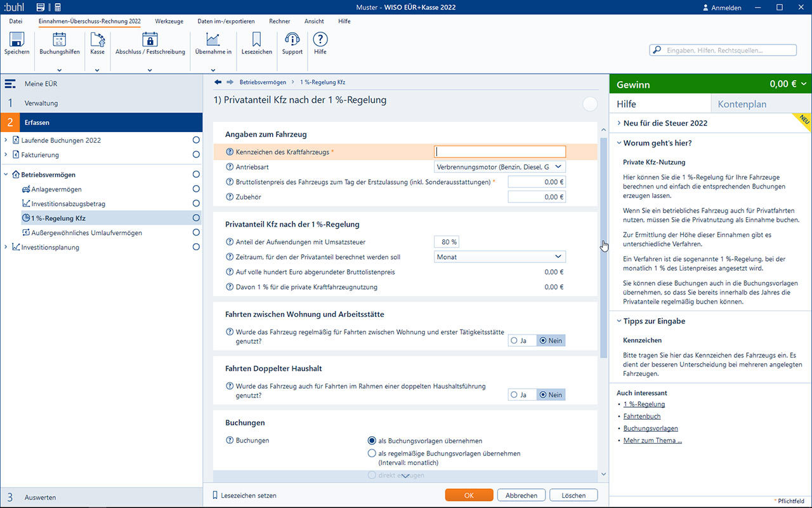Go back with the left navigation arrow
812x508 pixels.
(218, 82)
